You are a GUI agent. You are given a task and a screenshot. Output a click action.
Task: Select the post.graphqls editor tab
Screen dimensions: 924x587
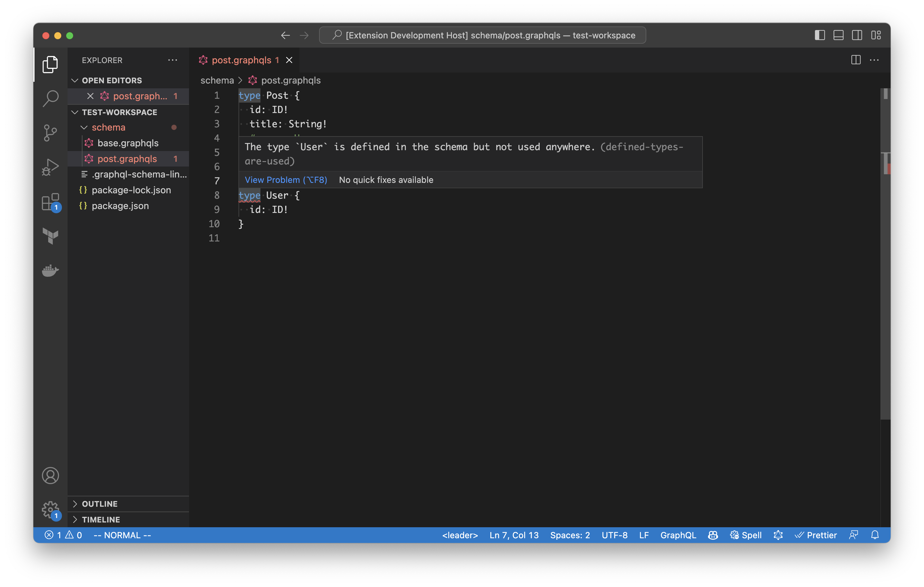241,60
